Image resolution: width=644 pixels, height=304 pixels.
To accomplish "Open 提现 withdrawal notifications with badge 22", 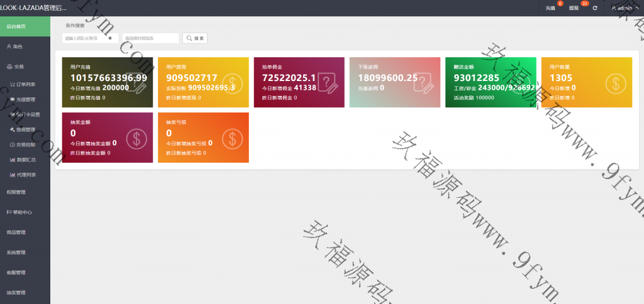I will [x=574, y=8].
